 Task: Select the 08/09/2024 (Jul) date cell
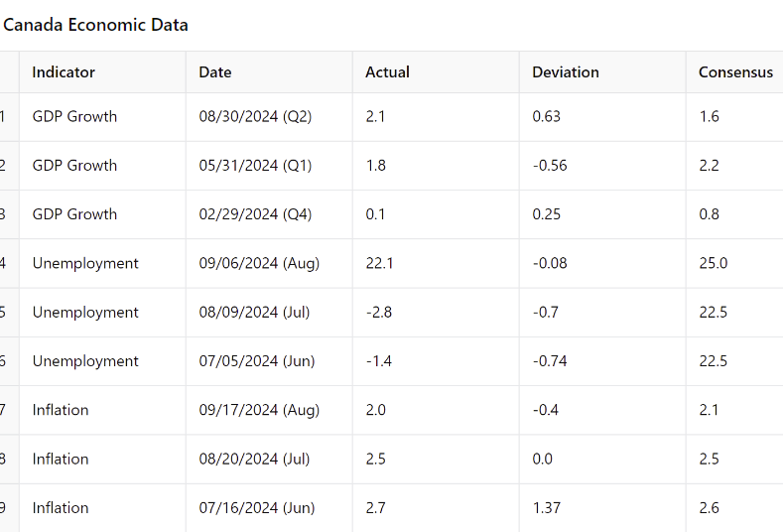click(254, 312)
